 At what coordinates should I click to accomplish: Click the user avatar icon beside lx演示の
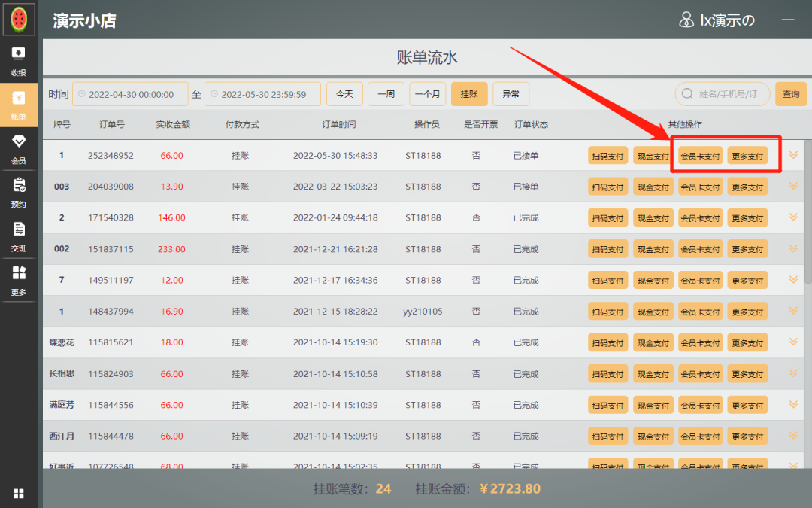click(x=686, y=20)
